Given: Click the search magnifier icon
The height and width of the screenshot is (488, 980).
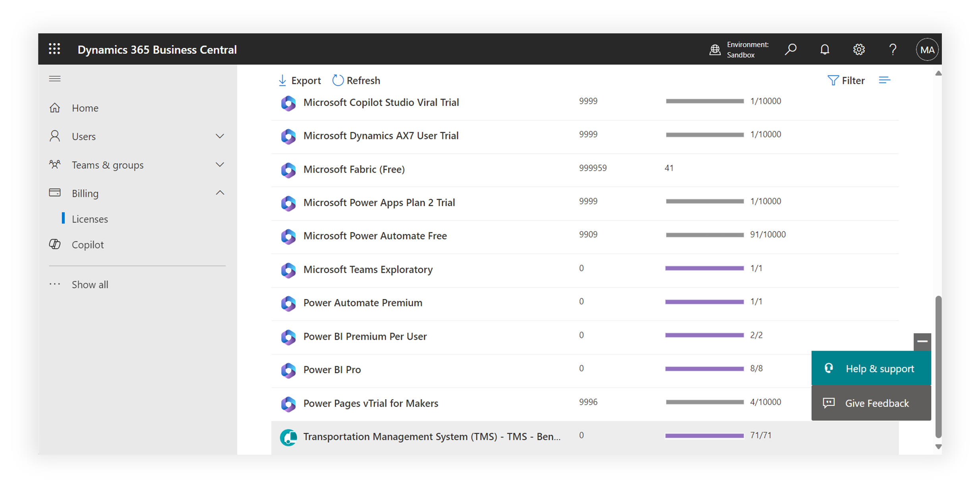Looking at the screenshot, I should tap(791, 49).
